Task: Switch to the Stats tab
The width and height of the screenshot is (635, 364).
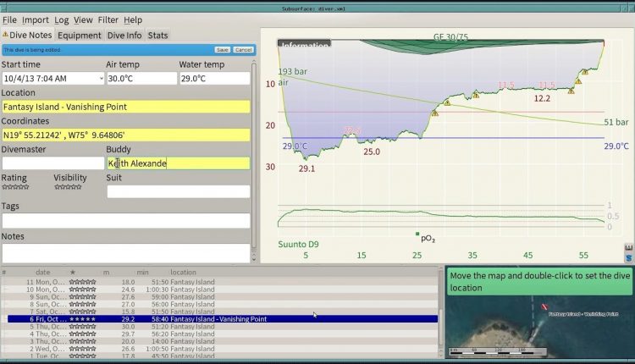Action: point(158,36)
